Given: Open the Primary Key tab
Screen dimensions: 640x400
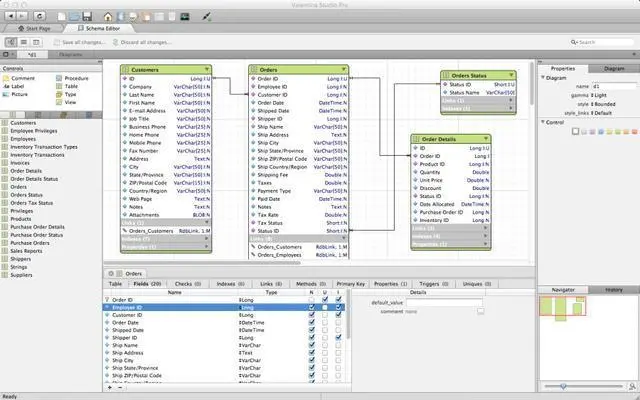Looking at the screenshot, I should [x=351, y=284].
